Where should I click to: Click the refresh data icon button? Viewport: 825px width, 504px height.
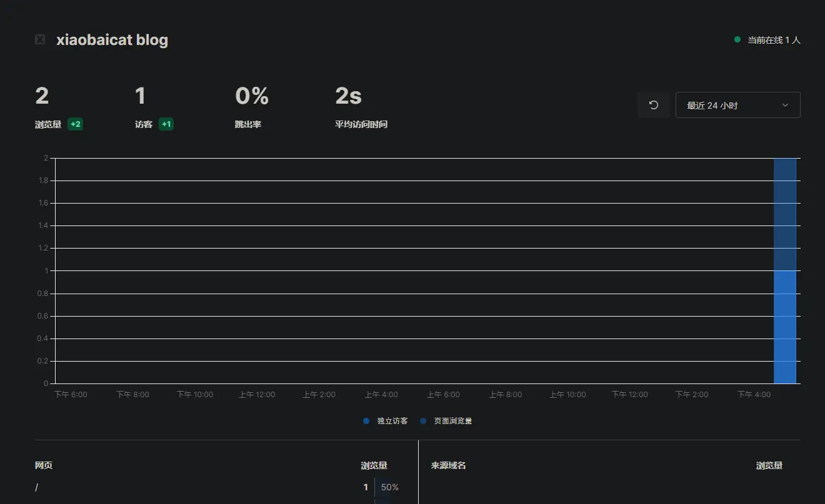pos(653,105)
